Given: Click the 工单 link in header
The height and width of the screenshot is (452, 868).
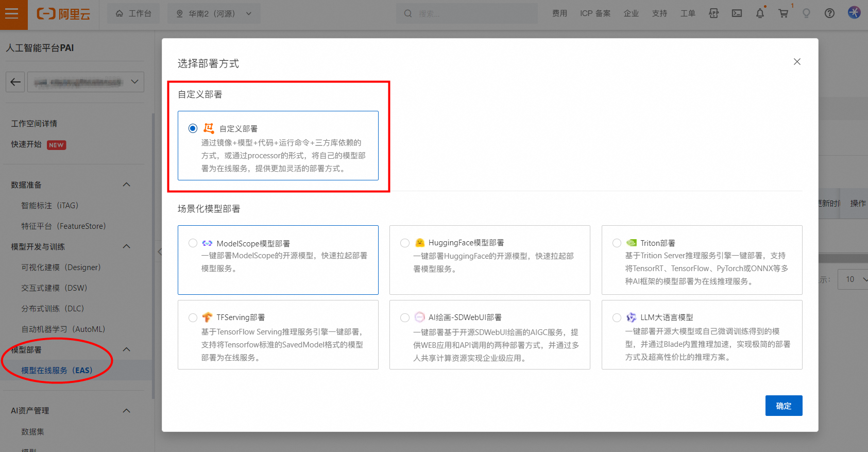Looking at the screenshot, I should coord(688,13).
